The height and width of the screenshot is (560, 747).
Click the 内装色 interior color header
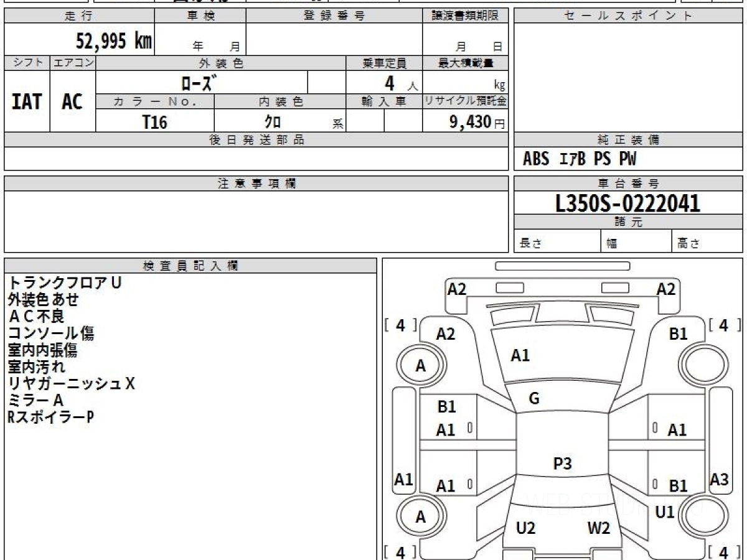click(281, 102)
